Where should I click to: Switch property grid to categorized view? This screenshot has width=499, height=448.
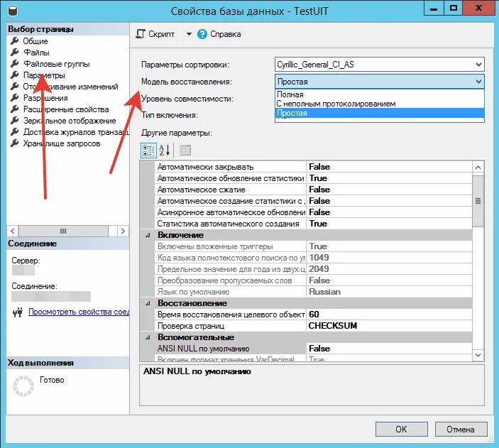coord(148,151)
